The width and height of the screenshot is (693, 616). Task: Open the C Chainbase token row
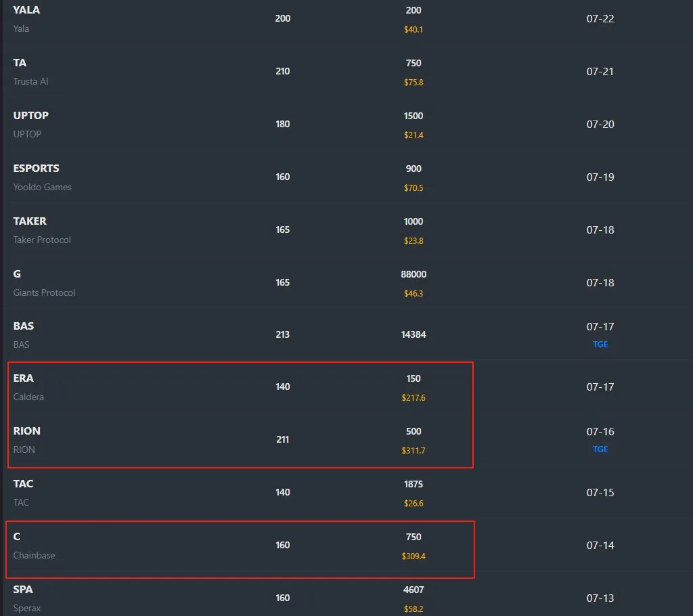point(18,537)
